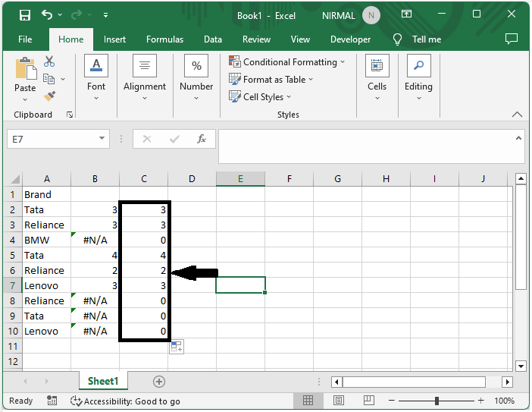Open the Clipboard dialog launcher
This screenshot has width=532, height=412.
coord(70,115)
